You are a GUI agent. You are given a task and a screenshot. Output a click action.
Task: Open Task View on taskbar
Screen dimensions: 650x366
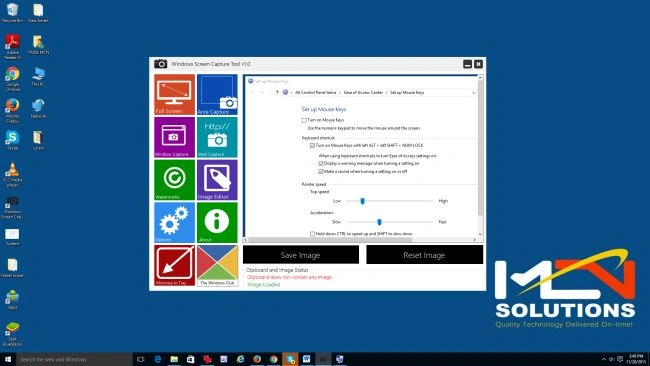pyautogui.click(x=141, y=359)
